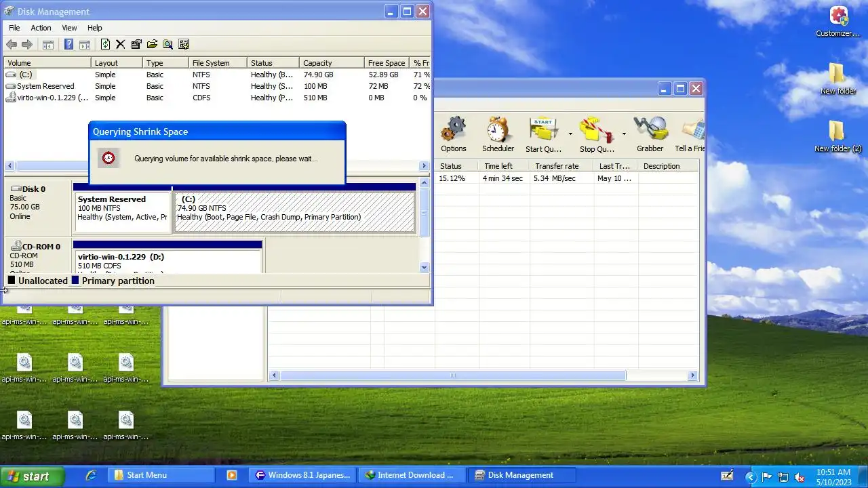Click Start Queue icon in download manager
This screenshot has height=488, width=868.
[x=544, y=134]
